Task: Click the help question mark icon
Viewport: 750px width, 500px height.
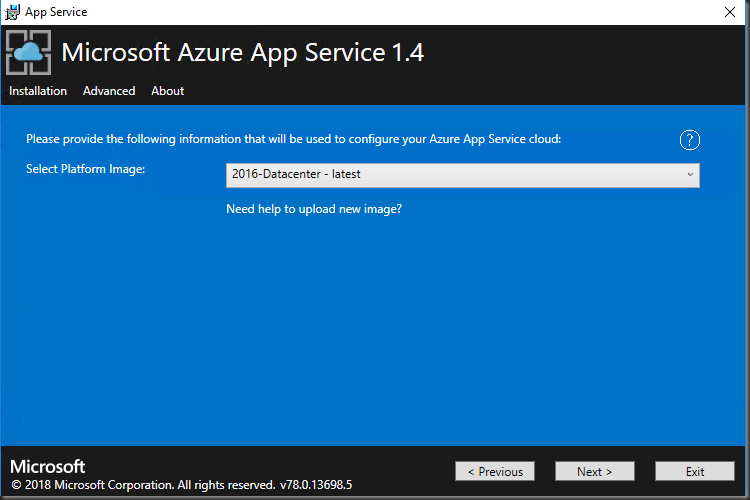Action: (689, 140)
